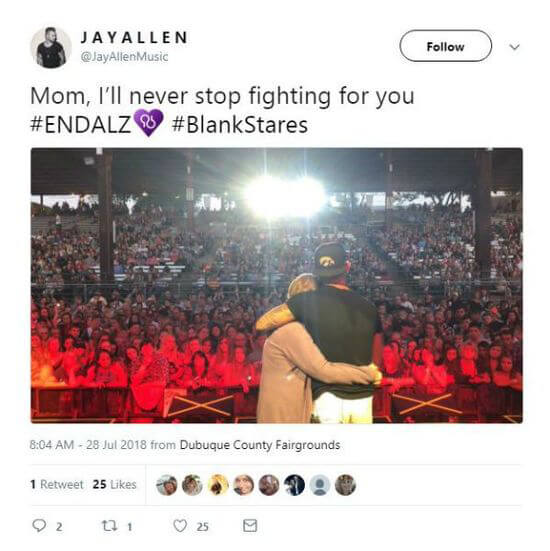
Task: Open the #BlankStares hashtag
Action: [x=240, y=125]
